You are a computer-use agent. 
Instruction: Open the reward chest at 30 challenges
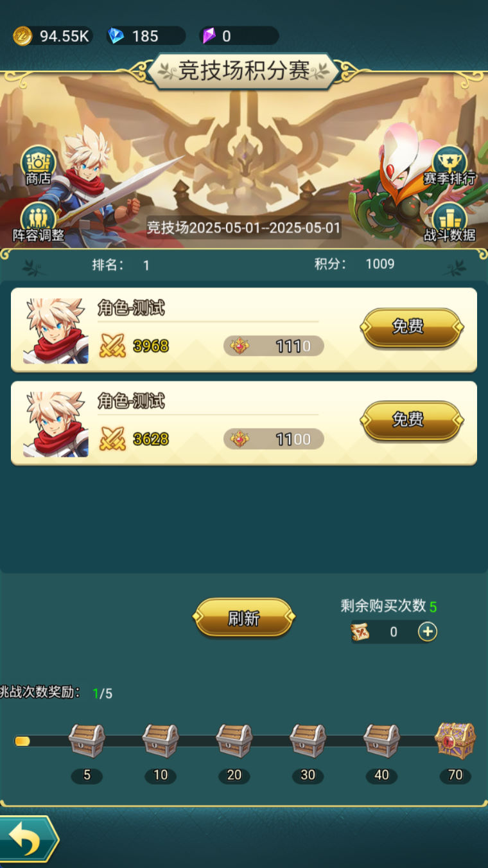(x=308, y=741)
